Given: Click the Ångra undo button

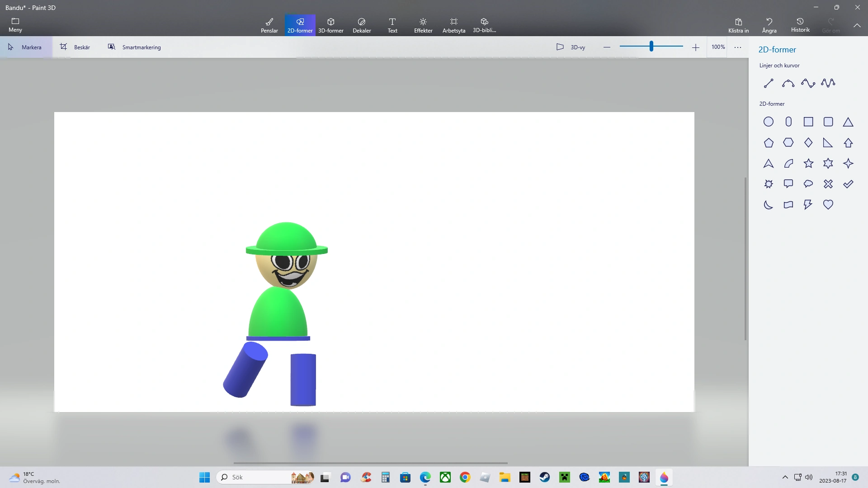Looking at the screenshot, I should pyautogui.click(x=769, y=25).
